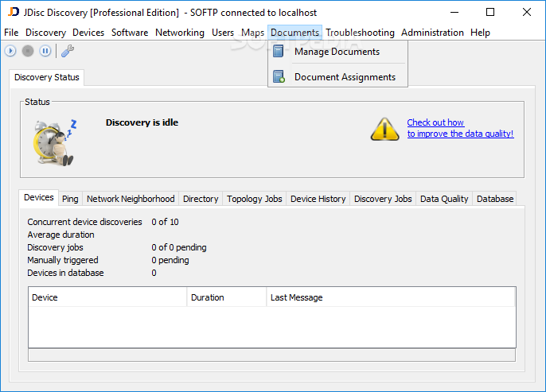The image size is (546, 392).
Task: Stop discovery with the stop icon
Action: coord(28,51)
